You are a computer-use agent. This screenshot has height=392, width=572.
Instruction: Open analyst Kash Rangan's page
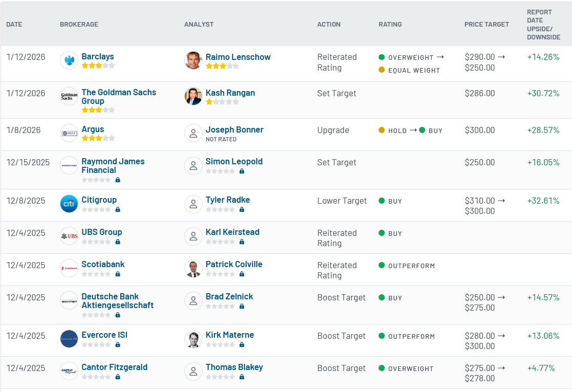[x=230, y=93]
